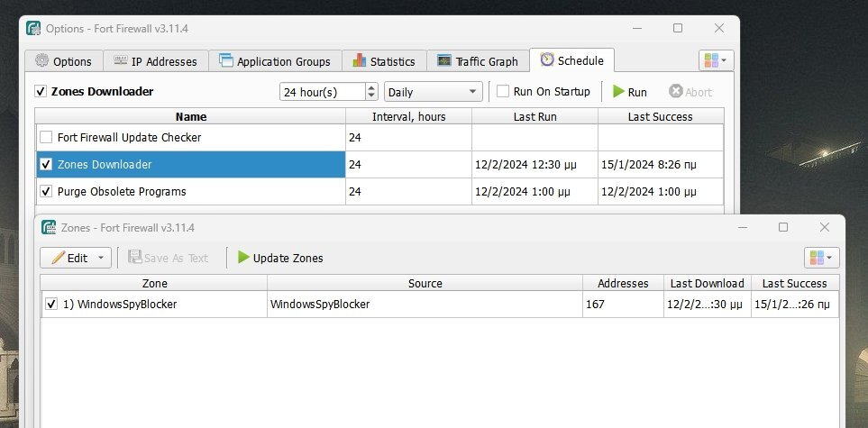Click the WindowsSpyBlocker source cell
Screen dimensions: 868x428
pos(425,304)
